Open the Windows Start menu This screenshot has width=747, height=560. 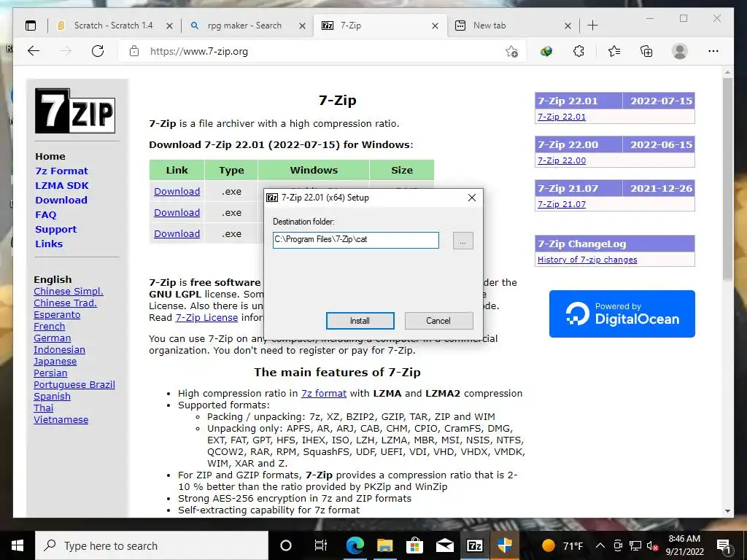coord(18,545)
